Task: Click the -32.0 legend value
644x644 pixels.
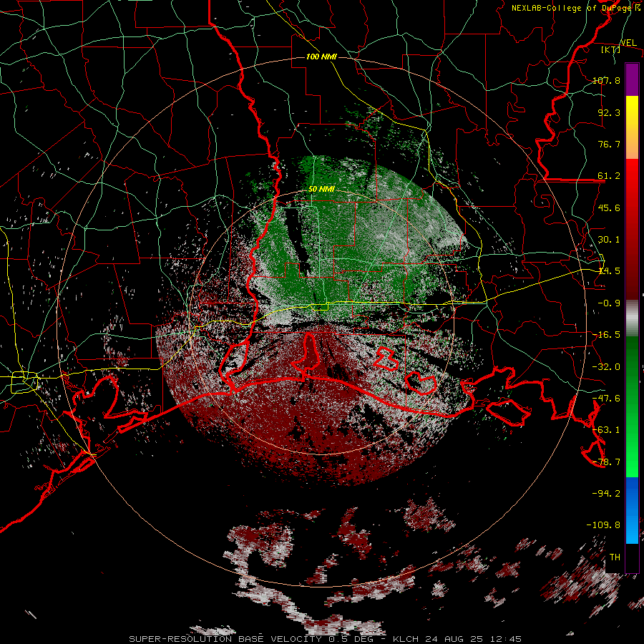Action: coord(606,367)
